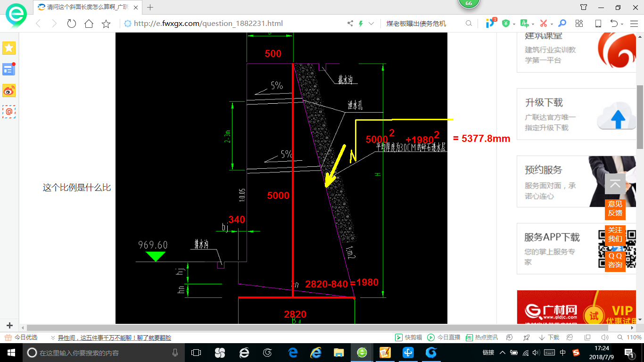Click the address bar URL field
This screenshot has width=644, height=362.
233,23
